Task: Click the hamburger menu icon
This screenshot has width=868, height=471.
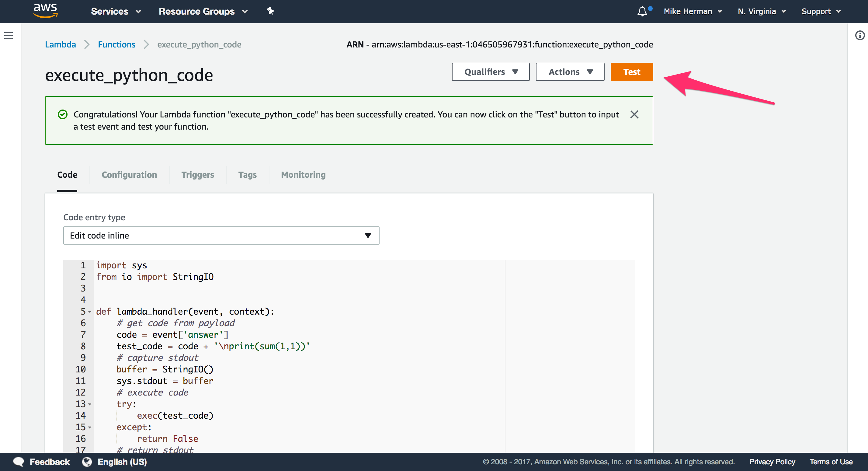Action: [9, 36]
